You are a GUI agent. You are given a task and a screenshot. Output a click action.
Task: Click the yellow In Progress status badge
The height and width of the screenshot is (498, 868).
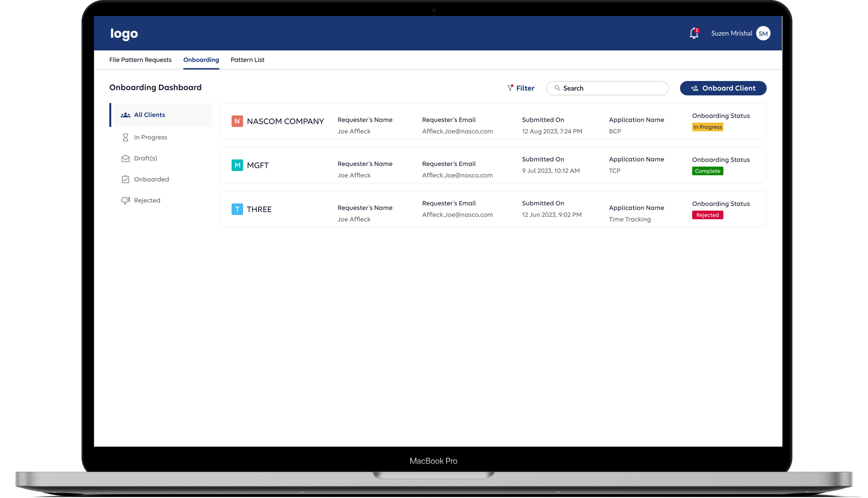(707, 127)
